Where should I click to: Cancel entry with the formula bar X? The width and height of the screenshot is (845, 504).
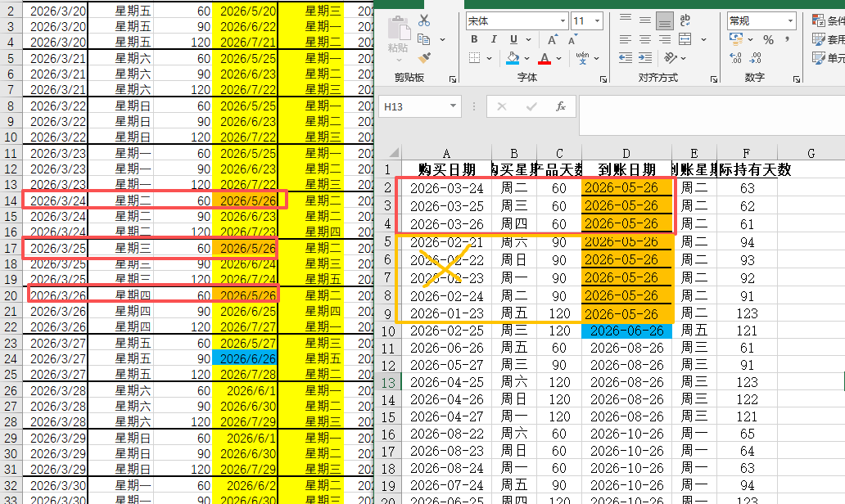501,105
